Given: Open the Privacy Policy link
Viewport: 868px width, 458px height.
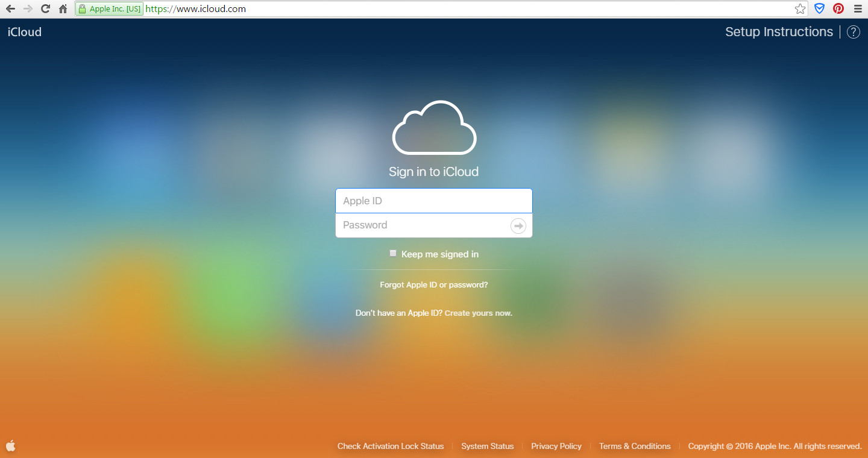Looking at the screenshot, I should (x=556, y=447).
